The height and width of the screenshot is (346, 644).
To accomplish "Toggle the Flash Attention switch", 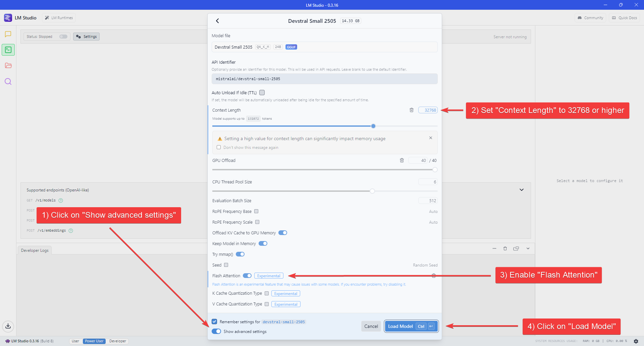I will 247,276.
